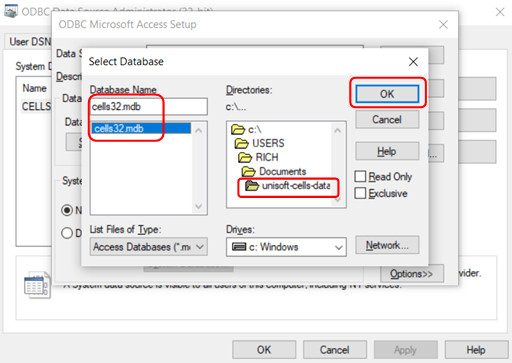Screen dimensions: 512x363
Task: Select the second System Database radio button
Action: pyautogui.click(x=67, y=233)
